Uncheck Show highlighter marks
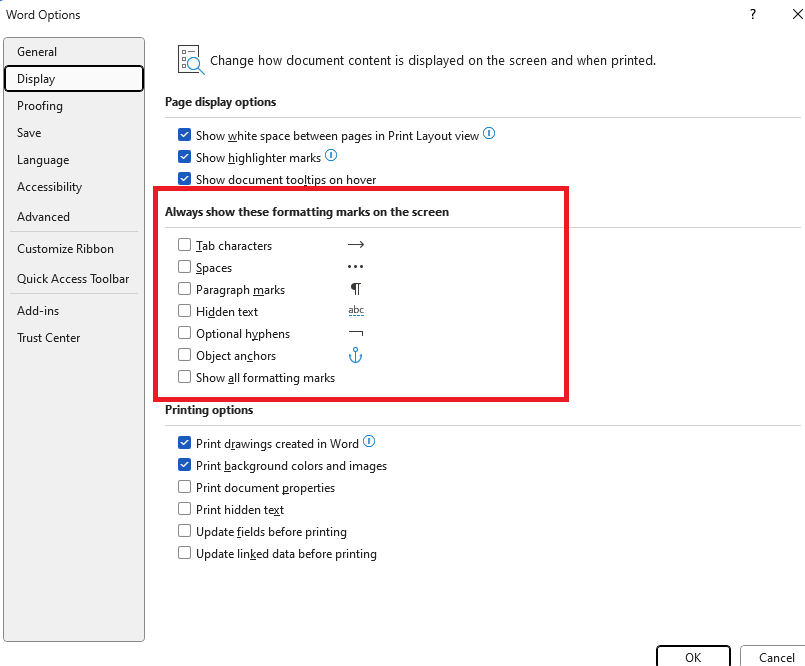 coord(184,157)
